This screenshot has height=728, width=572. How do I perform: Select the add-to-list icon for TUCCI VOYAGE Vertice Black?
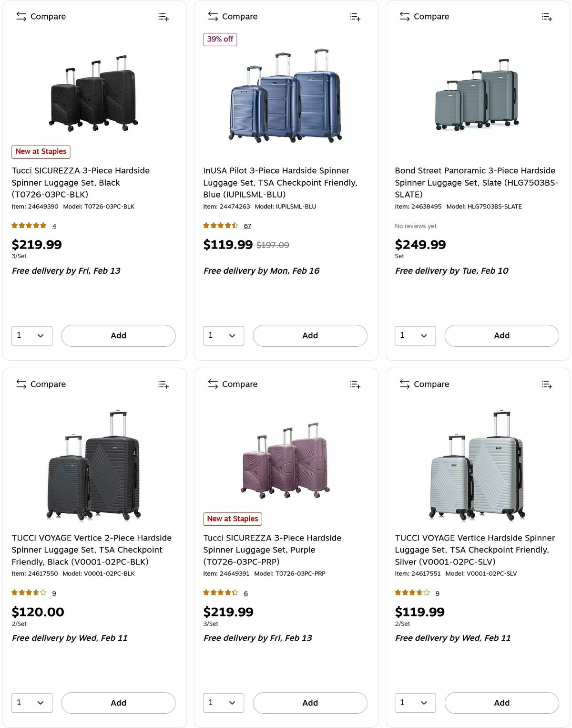[163, 385]
